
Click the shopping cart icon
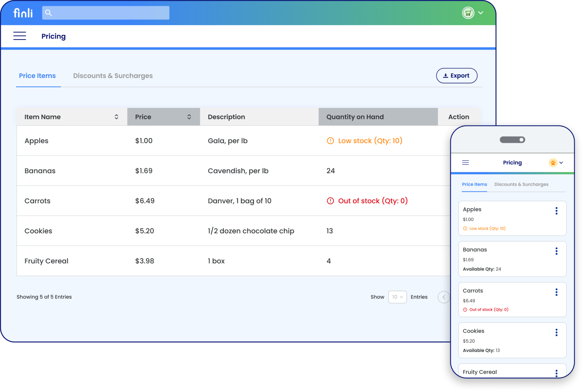click(467, 12)
